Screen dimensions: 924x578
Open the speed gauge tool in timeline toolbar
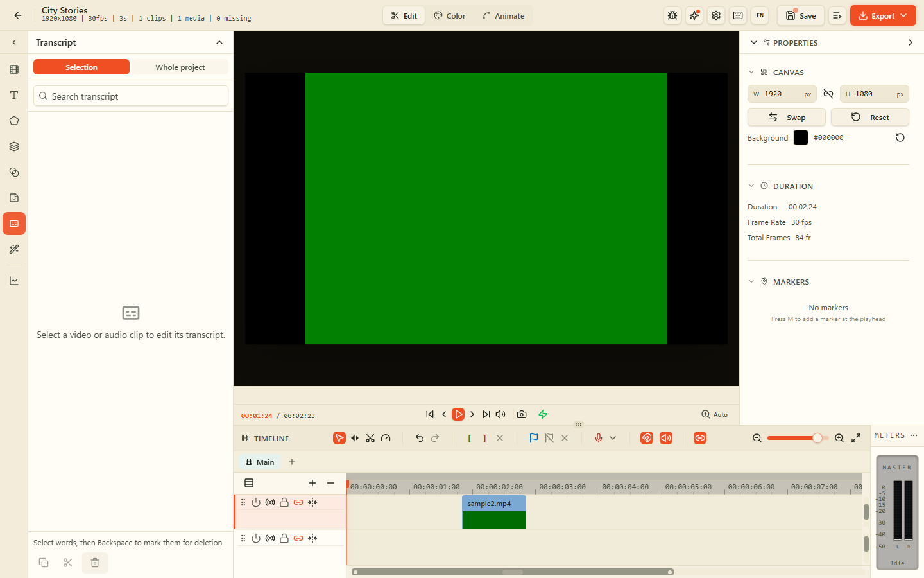[x=386, y=438]
